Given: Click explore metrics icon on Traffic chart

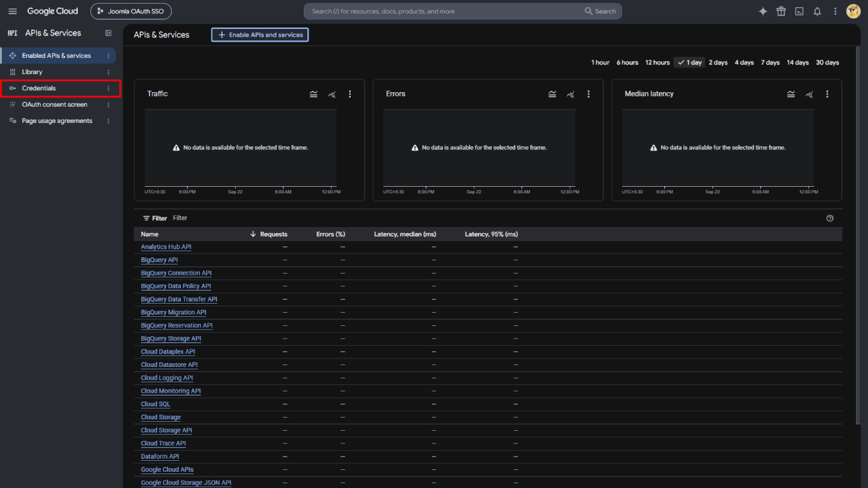Looking at the screenshot, I should click(332, 94).
